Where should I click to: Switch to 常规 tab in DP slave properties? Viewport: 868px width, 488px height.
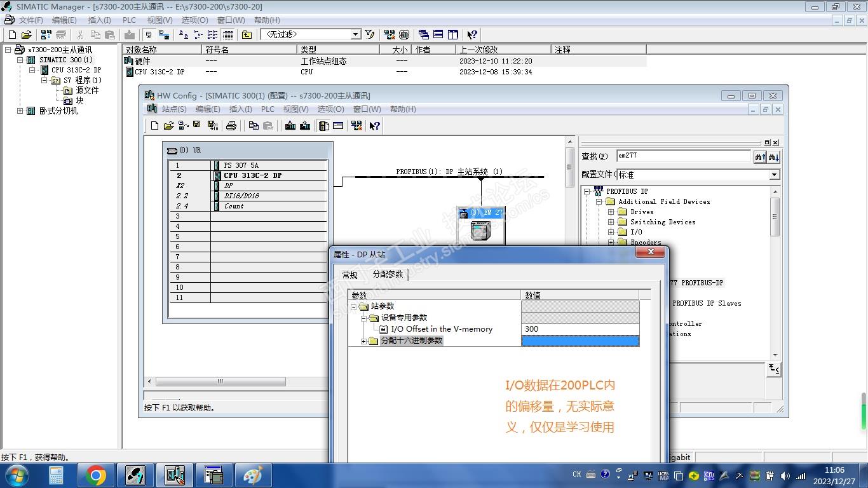point(350,275)
